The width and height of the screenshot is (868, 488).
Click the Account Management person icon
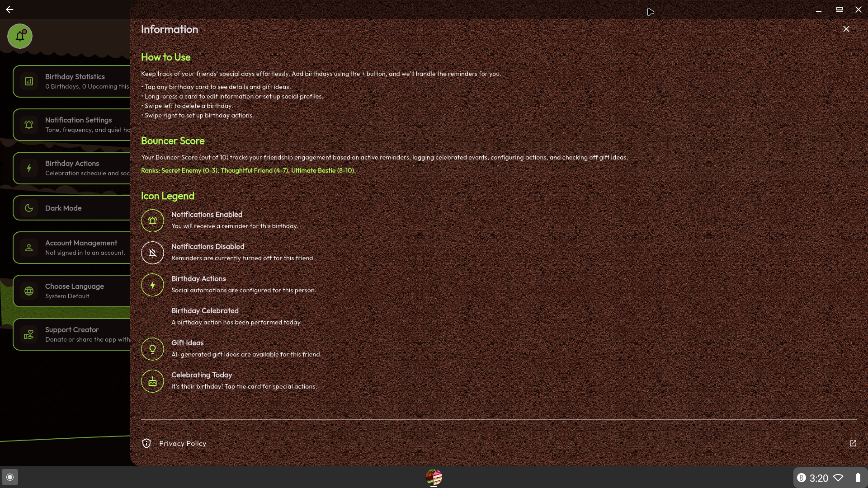tap(29, 248)
